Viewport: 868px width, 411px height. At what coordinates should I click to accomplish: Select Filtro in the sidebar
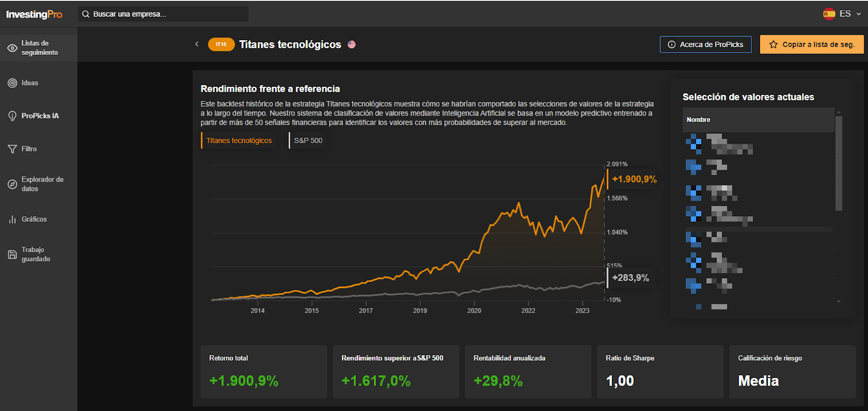29,149
